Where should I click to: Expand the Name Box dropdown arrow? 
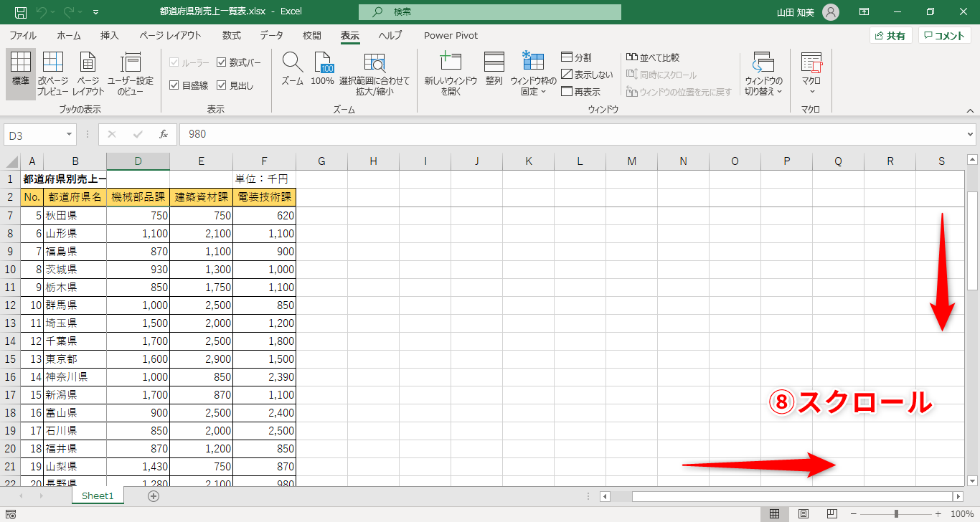tap(70, 134)
